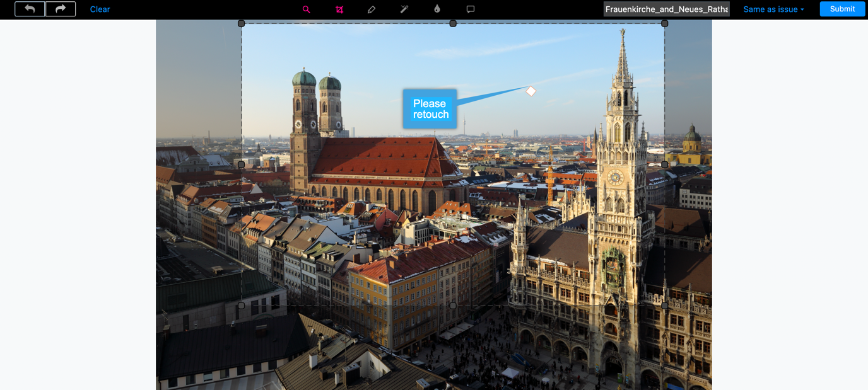Screen dimensions: 868x390
Task: Open the Same as issue dropdown
Action: click(772, 9)
